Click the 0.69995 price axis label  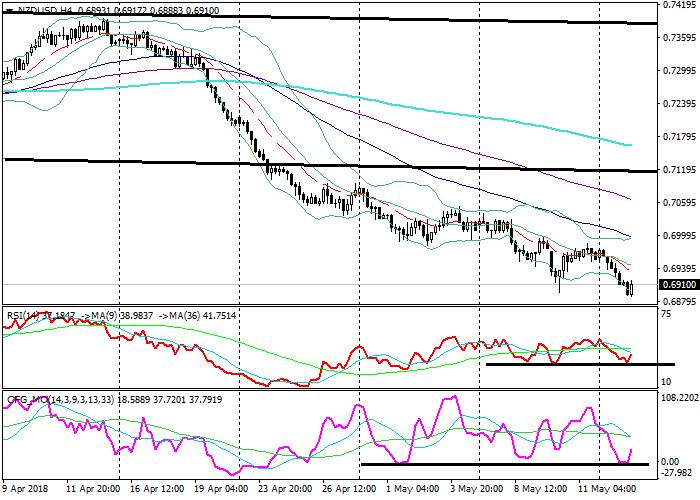(679, 236)
